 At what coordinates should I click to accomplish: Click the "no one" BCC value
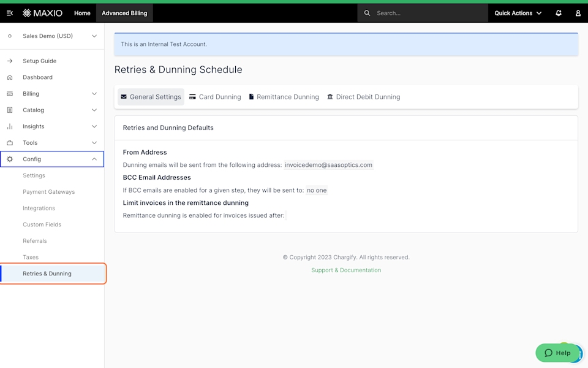click(317, 190)
